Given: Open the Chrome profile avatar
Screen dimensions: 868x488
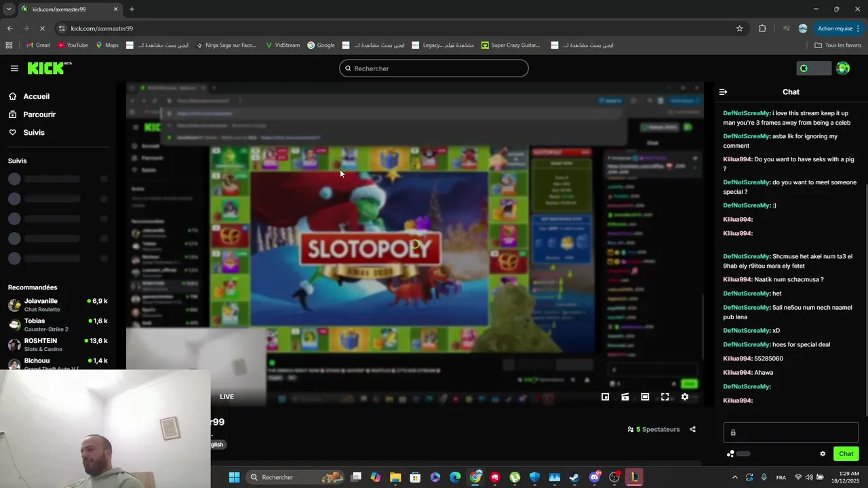Looking at the screenshot, I should tap(803, 28).
